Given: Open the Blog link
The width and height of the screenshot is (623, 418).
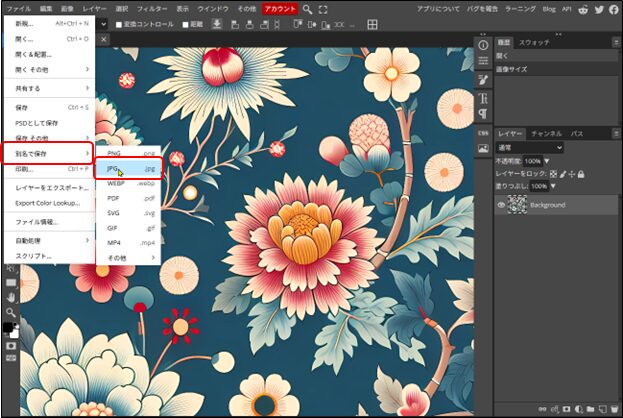Looking at the screenshot, I should tap(549, 9).
